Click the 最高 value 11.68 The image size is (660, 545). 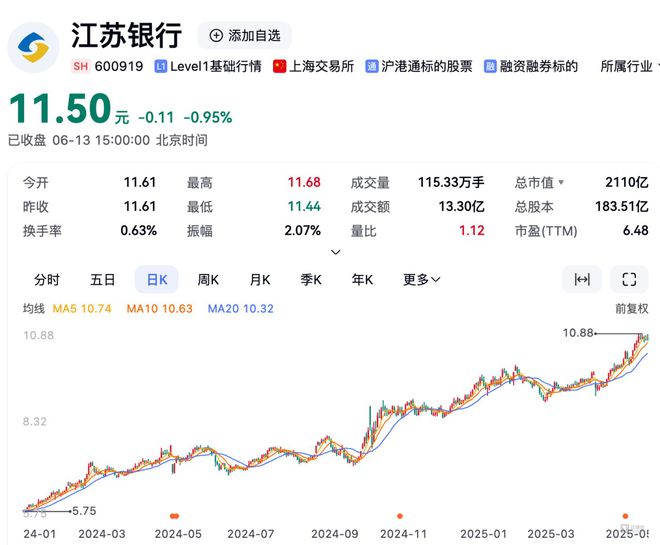[x=304, y=182]
